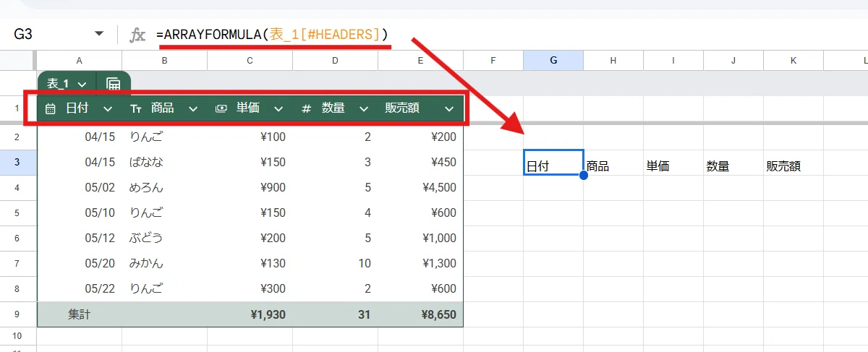Image resolution: width=868 pixels, height=352 pixels.
Task: Select row 10 header
Action: 18,336
